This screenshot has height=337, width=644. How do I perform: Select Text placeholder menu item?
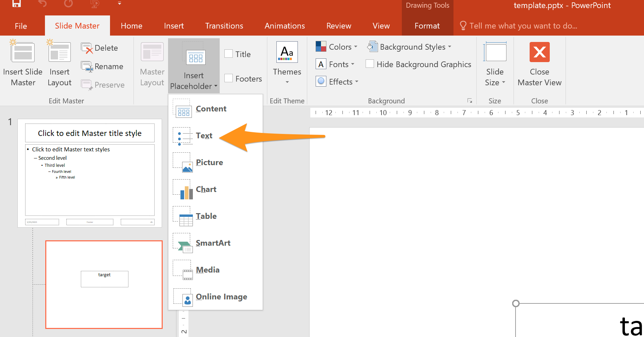(x=204, y=136)
